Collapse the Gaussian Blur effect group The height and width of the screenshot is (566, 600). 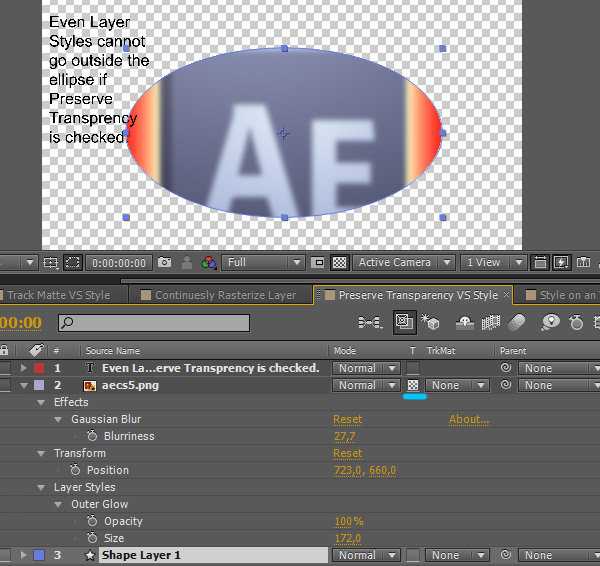pyautogui.click(x=59, y=420)
